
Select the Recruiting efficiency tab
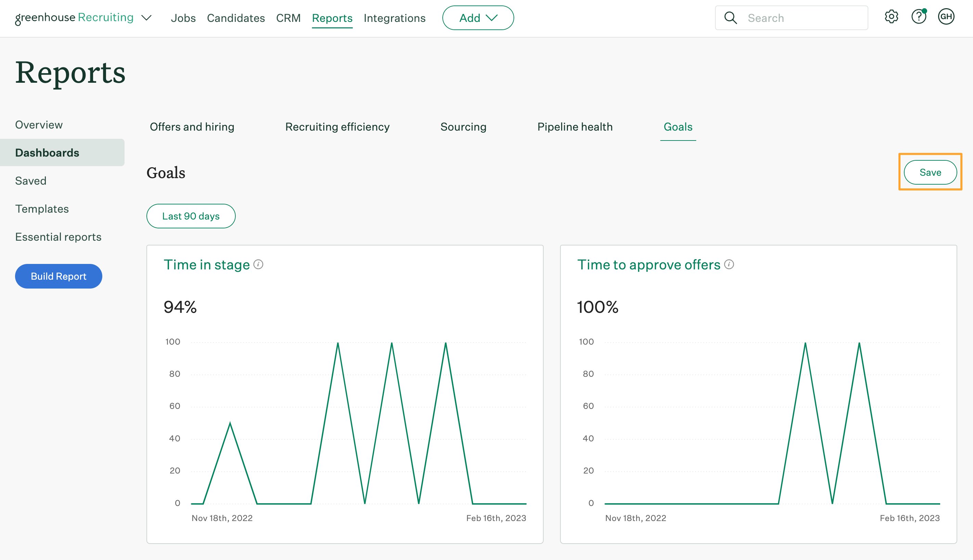point(337,127)
